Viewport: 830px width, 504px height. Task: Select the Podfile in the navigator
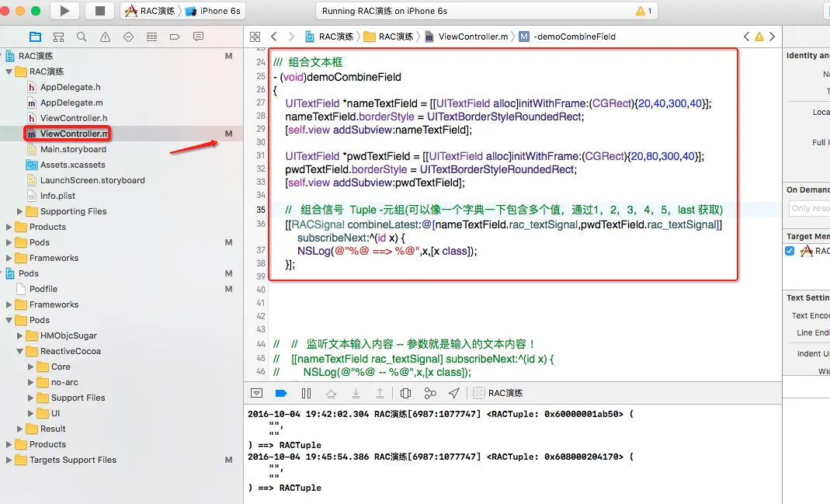[x=43, y=289]
